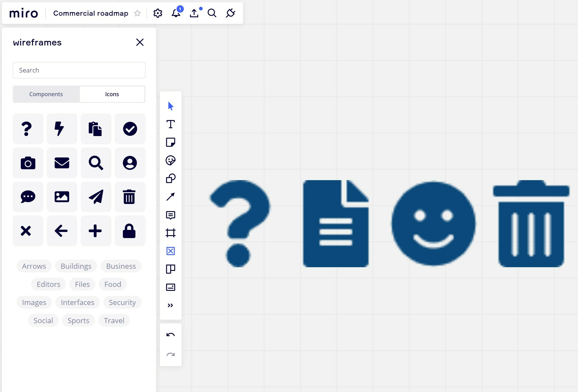The width and height of the screenshot is (578, 392).
Task: Select the Frame tool
Action: point(170,233)
